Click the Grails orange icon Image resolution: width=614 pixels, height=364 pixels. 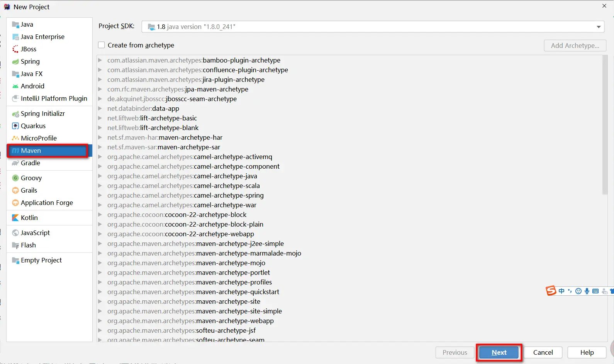15,191
